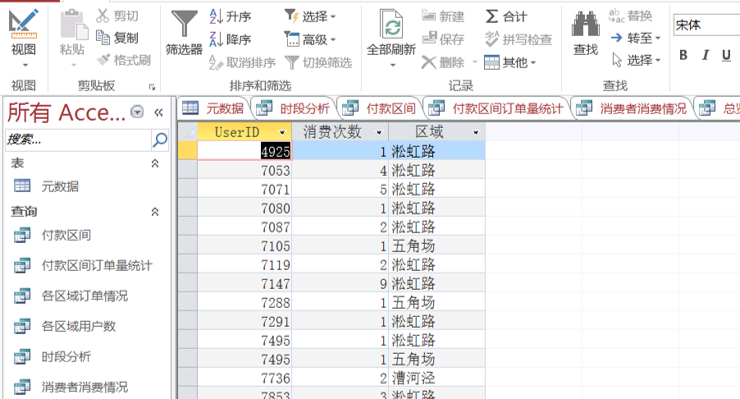This screenshot has height=399, width=740.
Task: Click 取消排序 remove sort
Action: click(243, 62)
